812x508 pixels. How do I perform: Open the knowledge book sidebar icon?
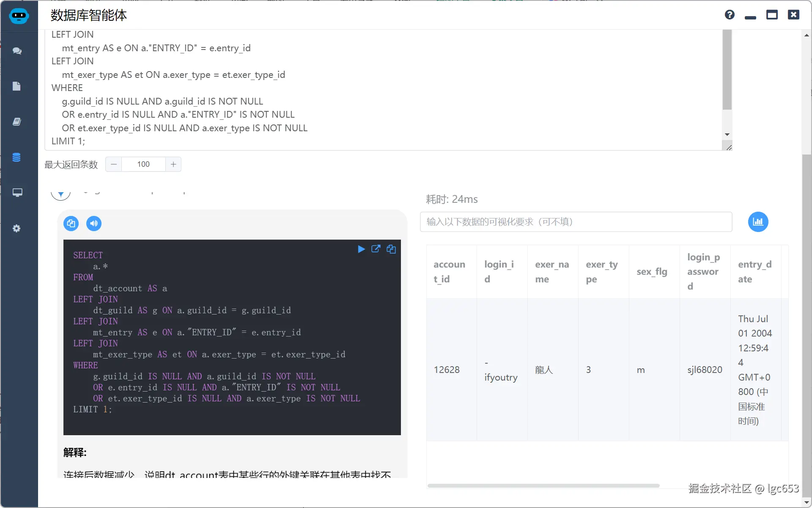pyautogui.click(x=16, y=122)
